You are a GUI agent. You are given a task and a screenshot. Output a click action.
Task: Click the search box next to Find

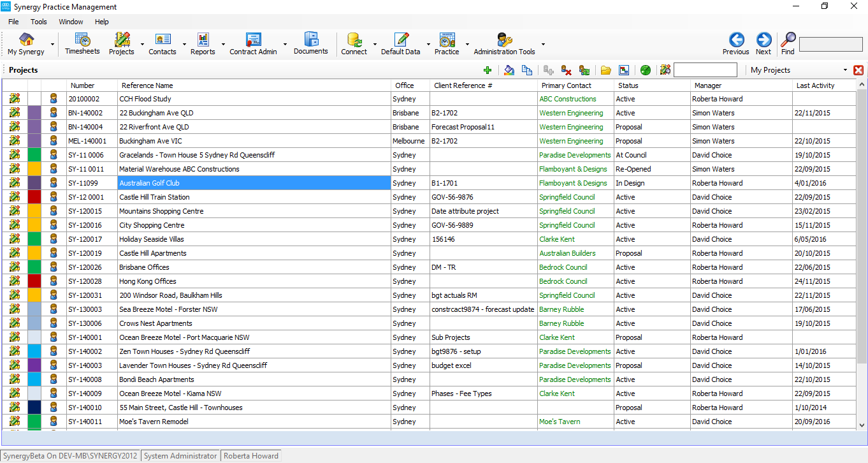click(x=830, y=43)
